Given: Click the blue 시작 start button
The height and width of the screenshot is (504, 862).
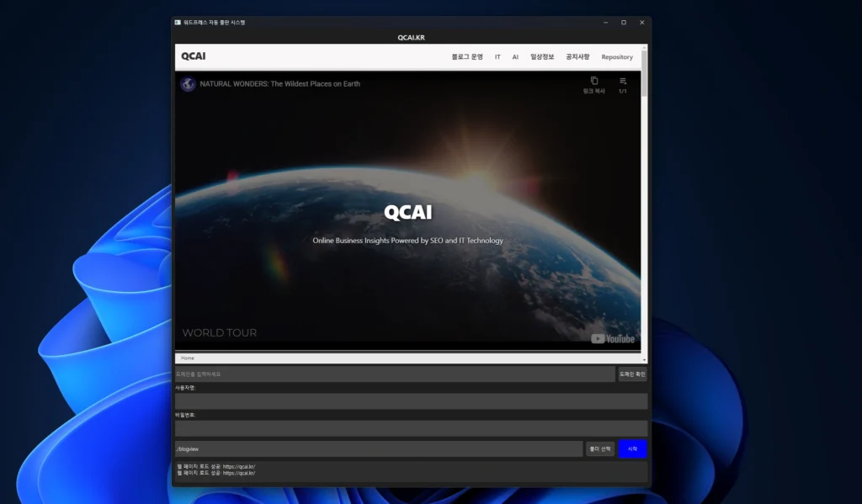Looking at the screenshot, I should tap(632, 449).
